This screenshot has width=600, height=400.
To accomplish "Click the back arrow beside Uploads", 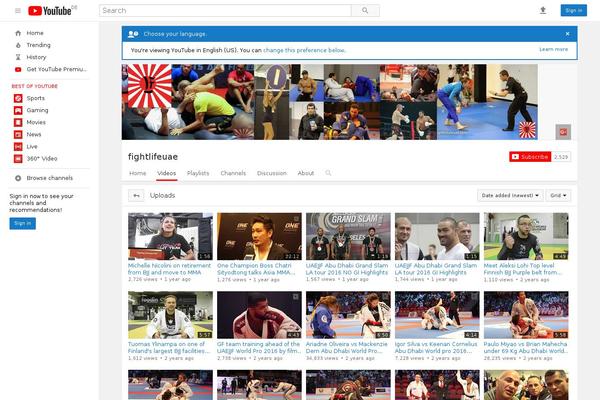I will [x=136, y=196].
